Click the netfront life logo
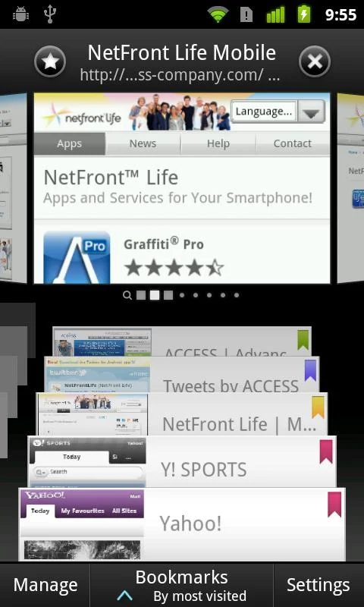 coord(82,115)
